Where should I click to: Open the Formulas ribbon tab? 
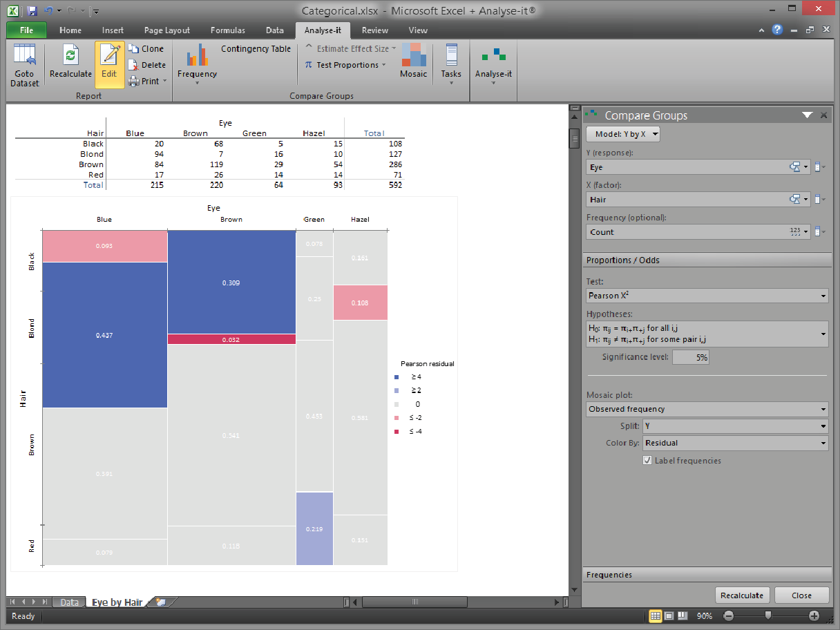[228, 30]
